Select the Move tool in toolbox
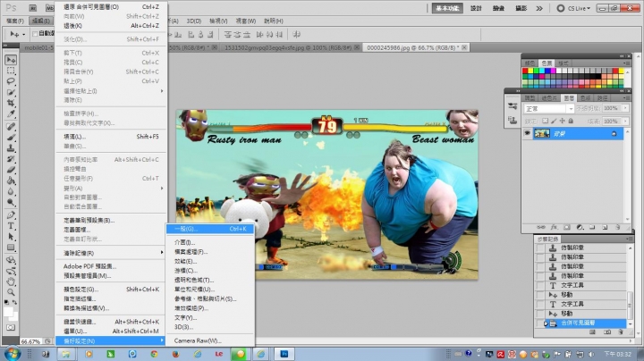644x361 pixels. coord(11,60)
